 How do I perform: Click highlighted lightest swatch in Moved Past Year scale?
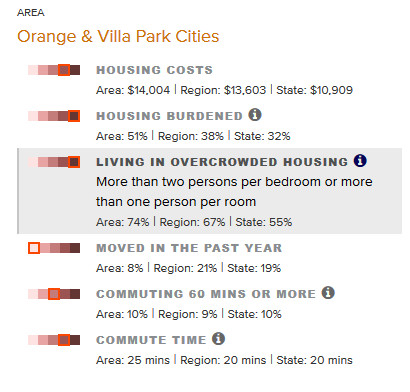tap(34, 248)
